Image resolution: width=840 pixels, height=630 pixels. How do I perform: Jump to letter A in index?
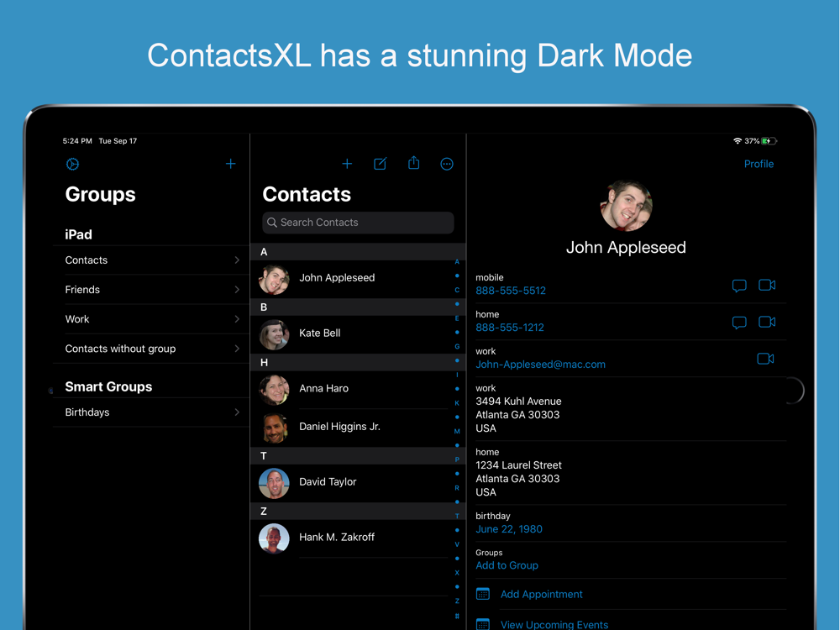pos(457,262)
